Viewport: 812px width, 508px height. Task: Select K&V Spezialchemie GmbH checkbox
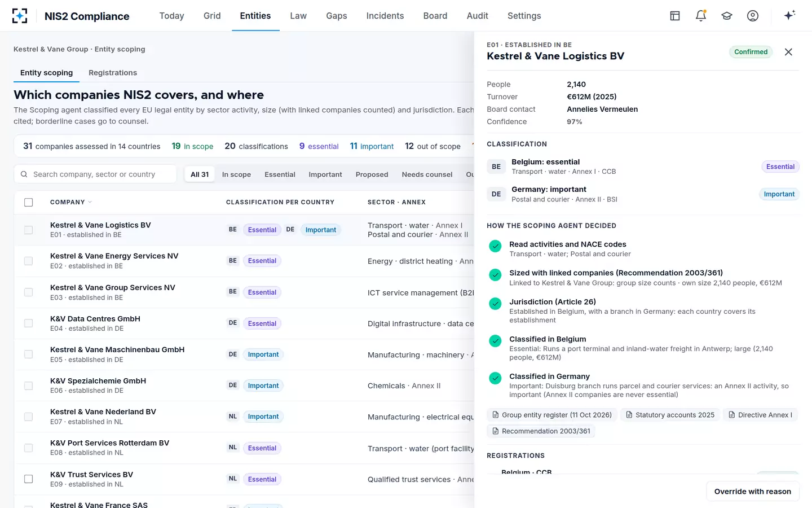point(29,386)
